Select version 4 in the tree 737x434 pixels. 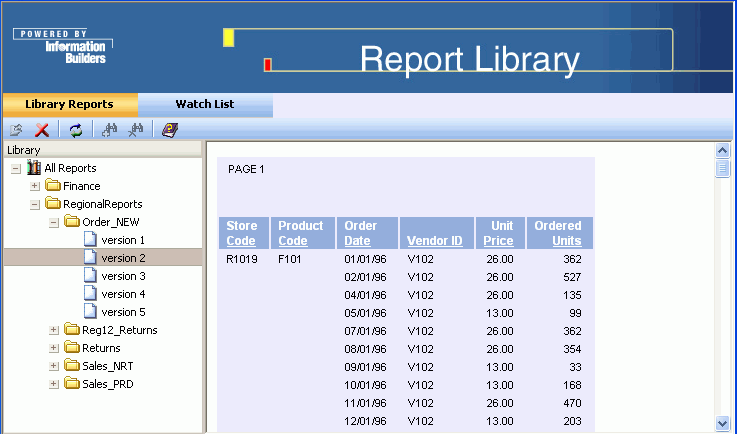(x=124, y=294)
